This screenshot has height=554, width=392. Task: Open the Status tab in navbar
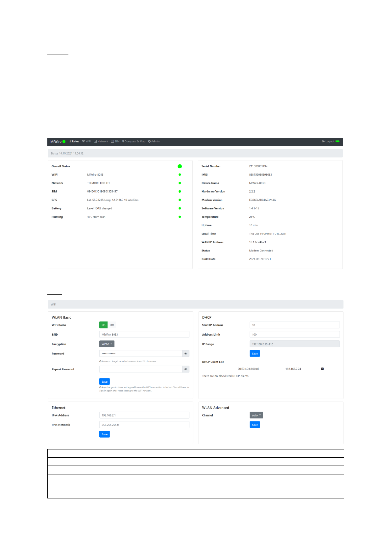[74, 142]
